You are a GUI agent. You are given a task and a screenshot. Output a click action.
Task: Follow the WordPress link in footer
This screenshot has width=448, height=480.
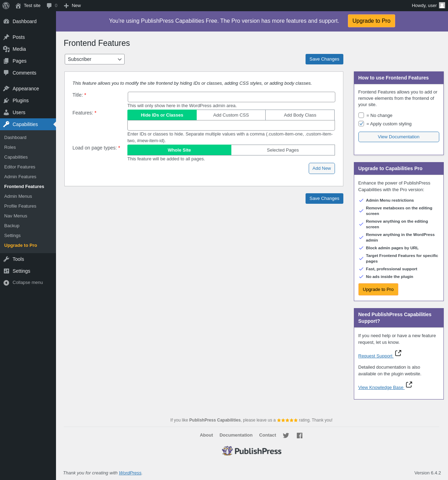tap(130, 473)
